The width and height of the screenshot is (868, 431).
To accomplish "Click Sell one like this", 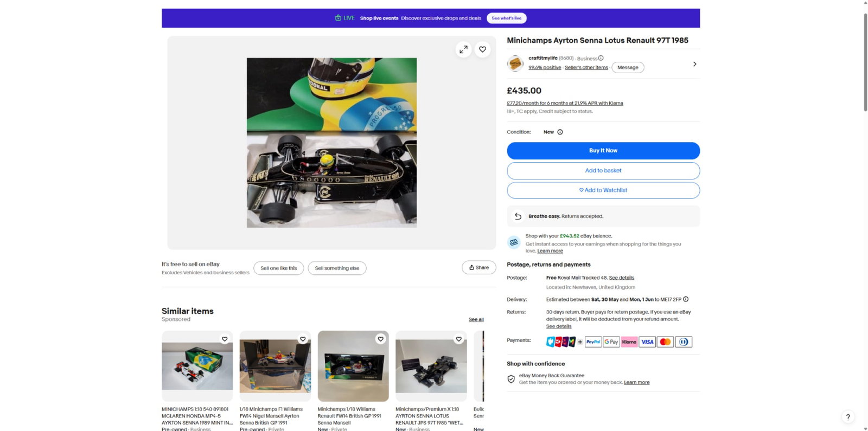I will [279, 268].
